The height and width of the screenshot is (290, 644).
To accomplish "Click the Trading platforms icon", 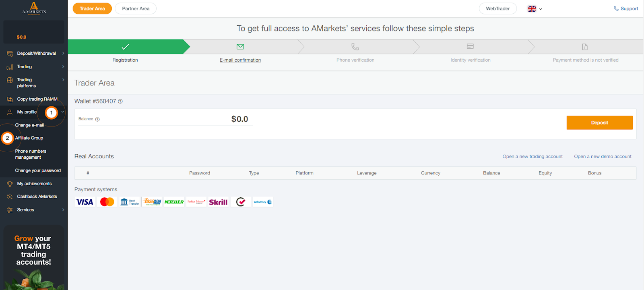I will pyautogui.click(x=10, y=80).
